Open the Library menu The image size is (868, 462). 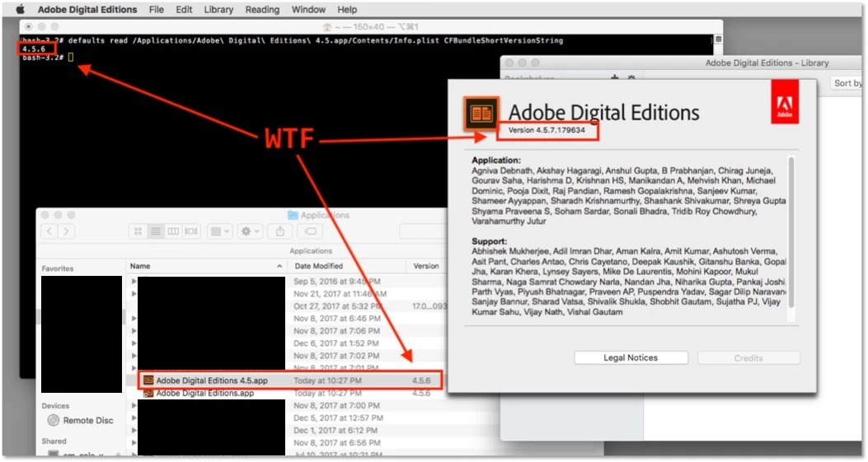point(218,9)
